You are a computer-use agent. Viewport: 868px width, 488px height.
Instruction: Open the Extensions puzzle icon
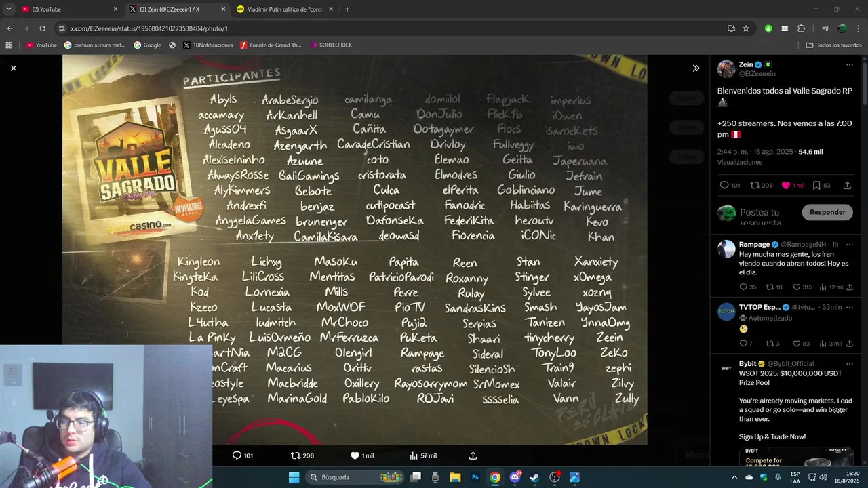click(801, 28)
